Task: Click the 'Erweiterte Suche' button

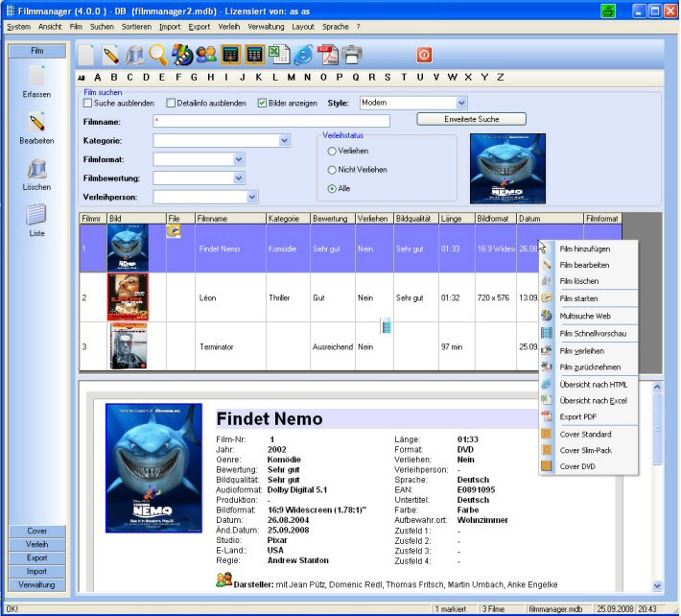Action: point(471,119)
